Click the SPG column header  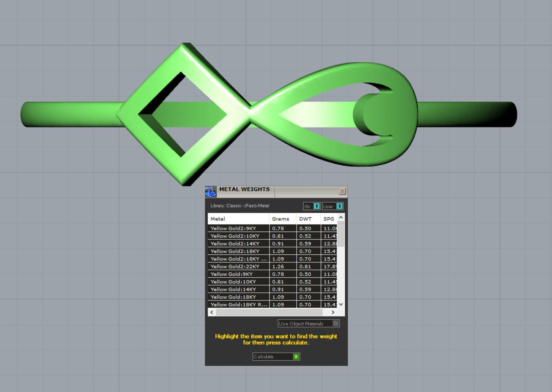click(329, 219)
